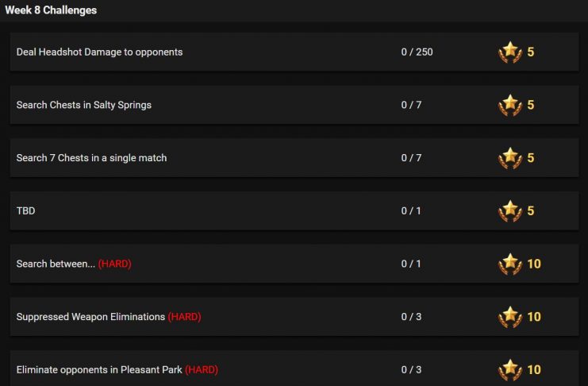Select the TBD challenge row
Image resolution: width=588 pixels, height=386 pixels.
(294, 210)
